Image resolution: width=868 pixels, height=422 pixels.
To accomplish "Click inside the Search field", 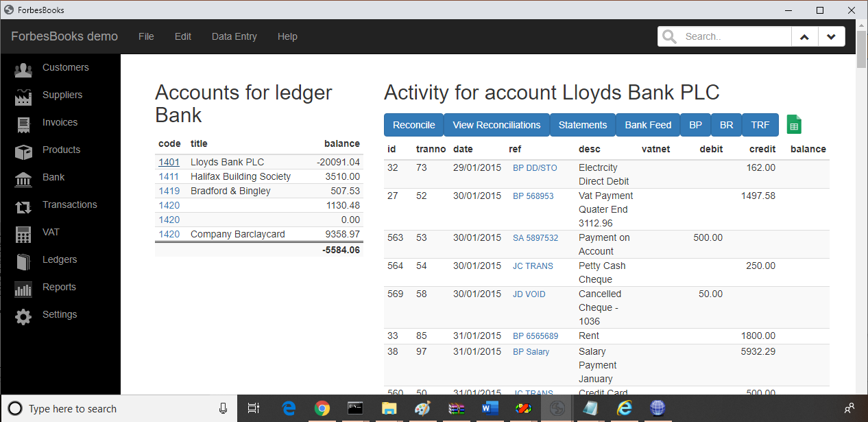I will pyautogui.click(x=735, y=36).
